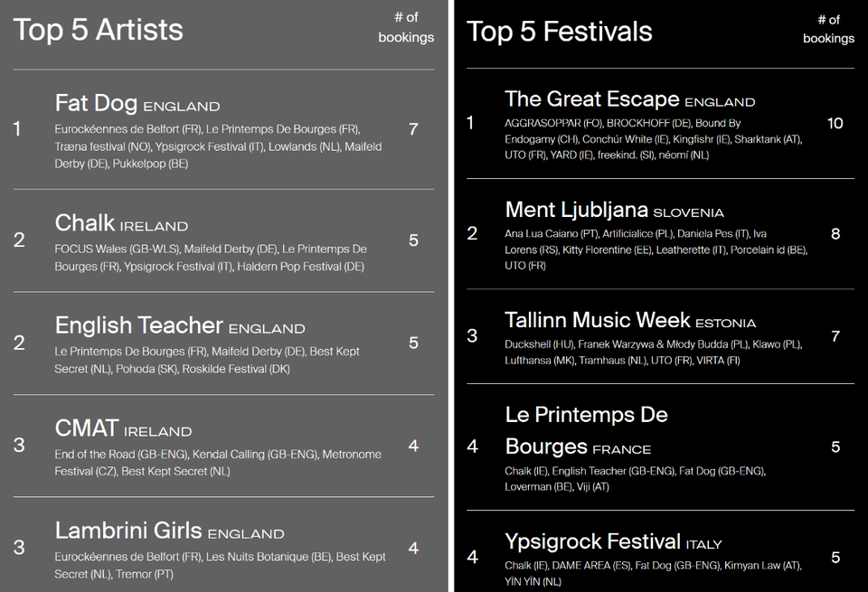The image size is (868, 592).
Task: Select Ment Ljubljana festival title
Action: point(576,210)
